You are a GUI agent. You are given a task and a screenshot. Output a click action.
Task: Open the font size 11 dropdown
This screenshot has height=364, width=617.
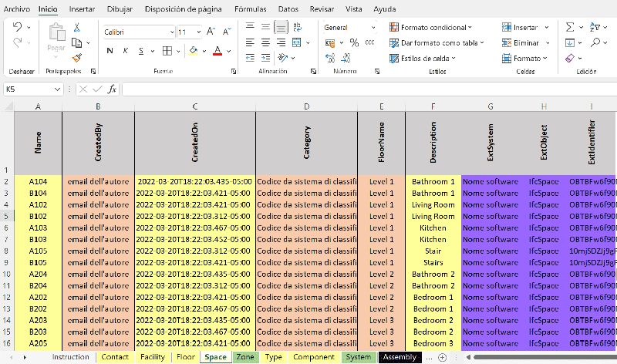coord(199,32)
